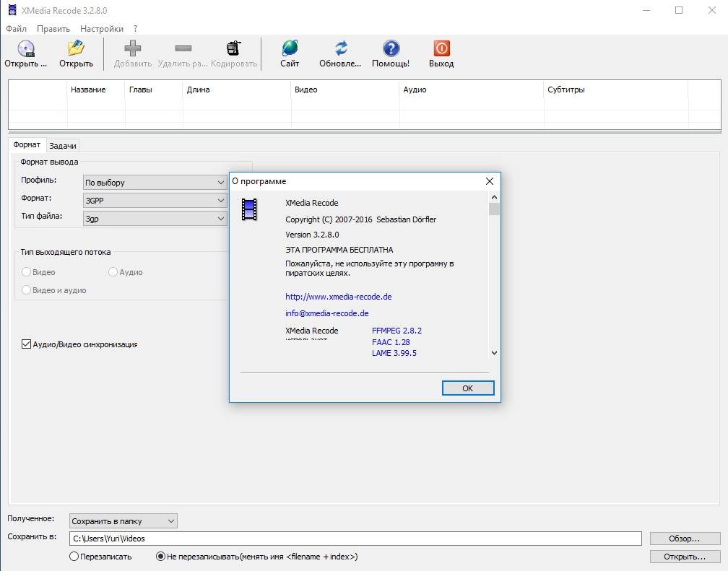Screen dimensions: 728x571
Task: Switch to the Задачи tab
Action: (x=63, y=146)
